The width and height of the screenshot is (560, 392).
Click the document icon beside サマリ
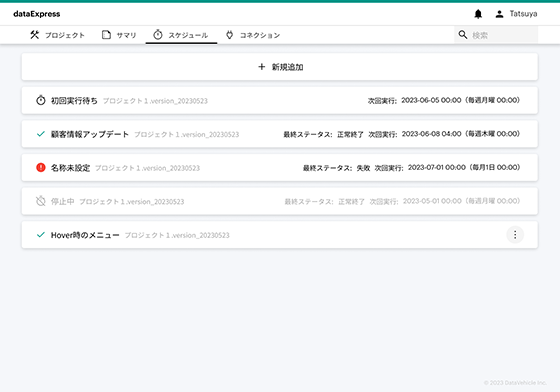pos(106,35)
